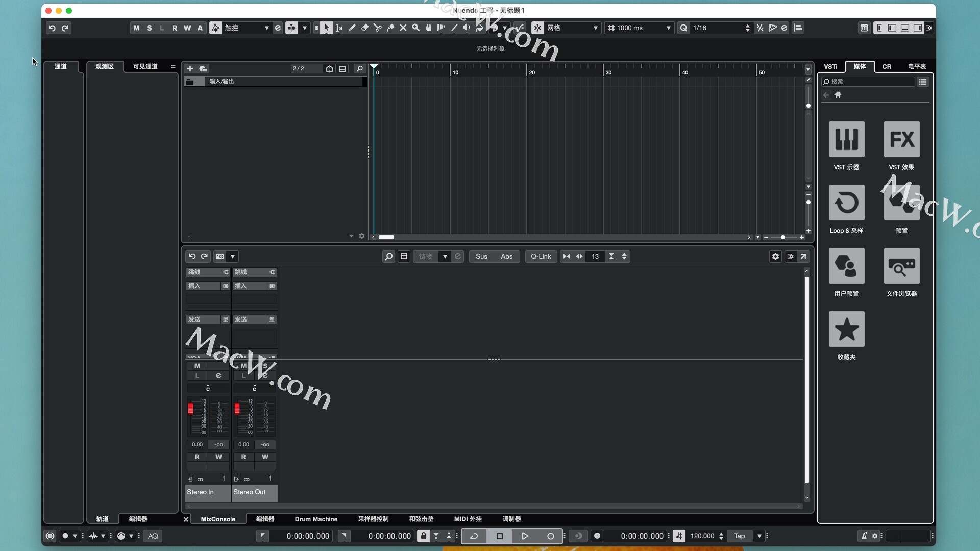
Task: Open the VST 效果 FX category
Action: click(x=901, y=139)
